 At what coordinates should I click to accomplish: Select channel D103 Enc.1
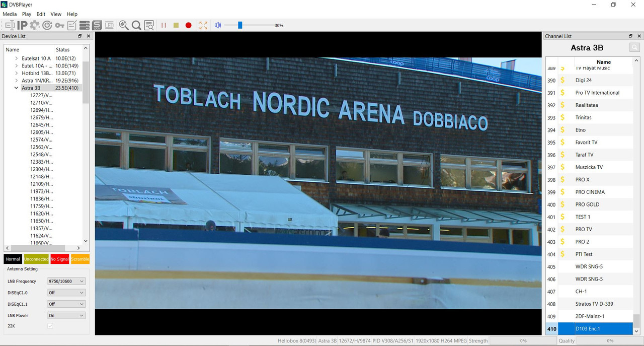tap(588, 329)
